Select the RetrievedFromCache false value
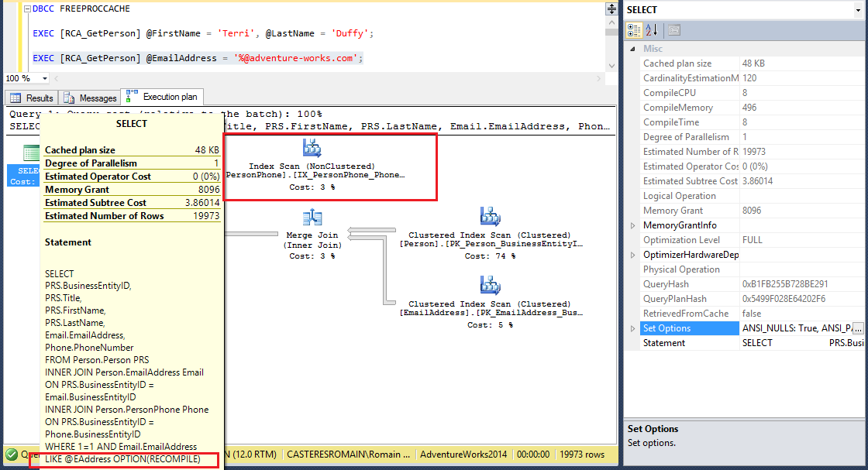 [x=751, y=314]
